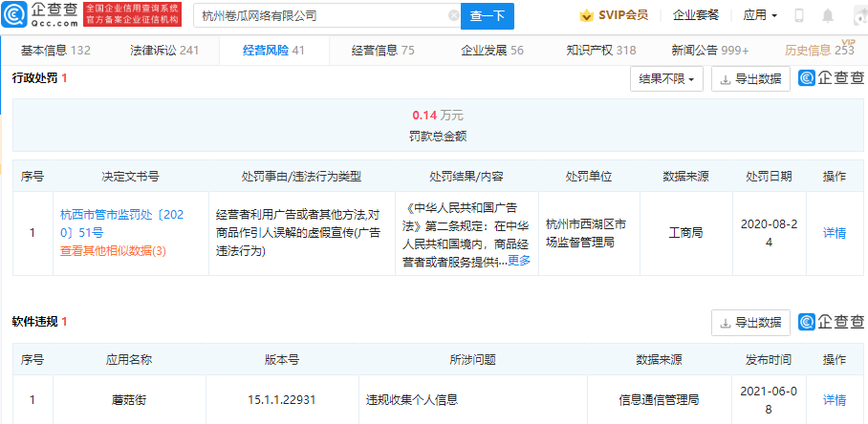868x424 pixels.
Task: Click the penalty date 2020-08-24
Action: [x=769, y=233]
